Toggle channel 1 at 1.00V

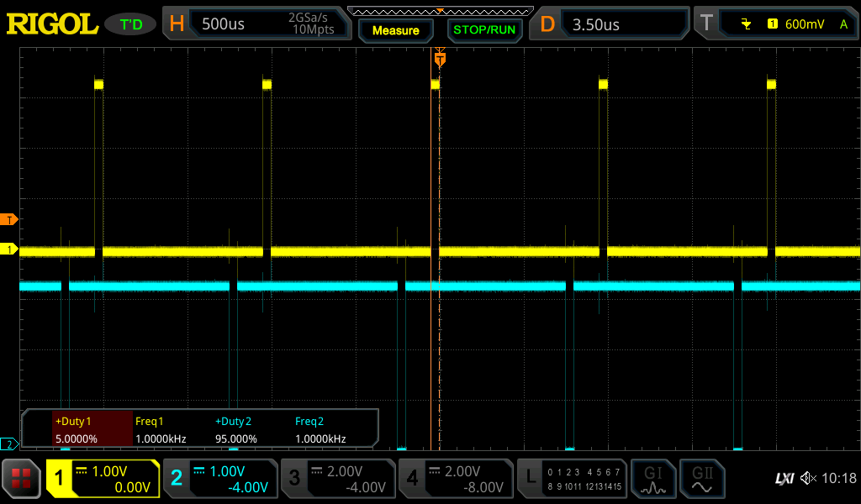click(103, 479)
